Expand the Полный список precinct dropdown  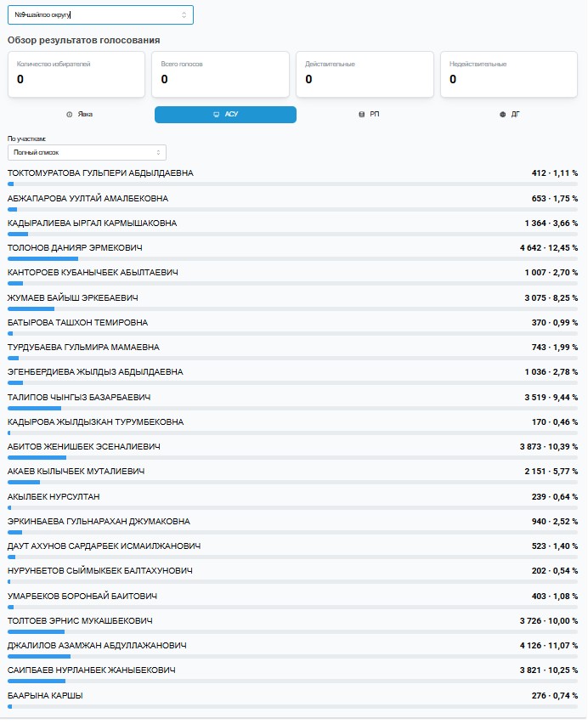click(x=87, y=152)
